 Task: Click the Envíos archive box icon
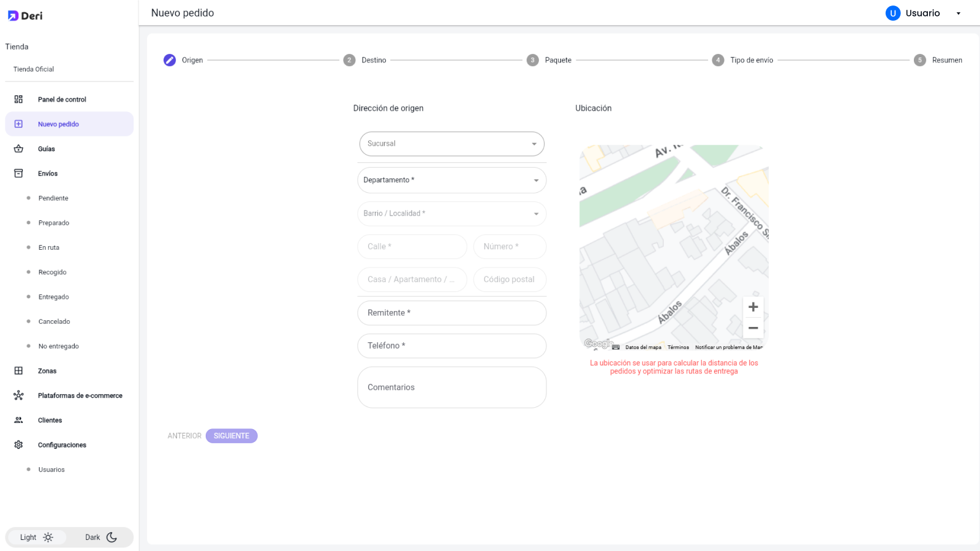click(x=18, y=173)
